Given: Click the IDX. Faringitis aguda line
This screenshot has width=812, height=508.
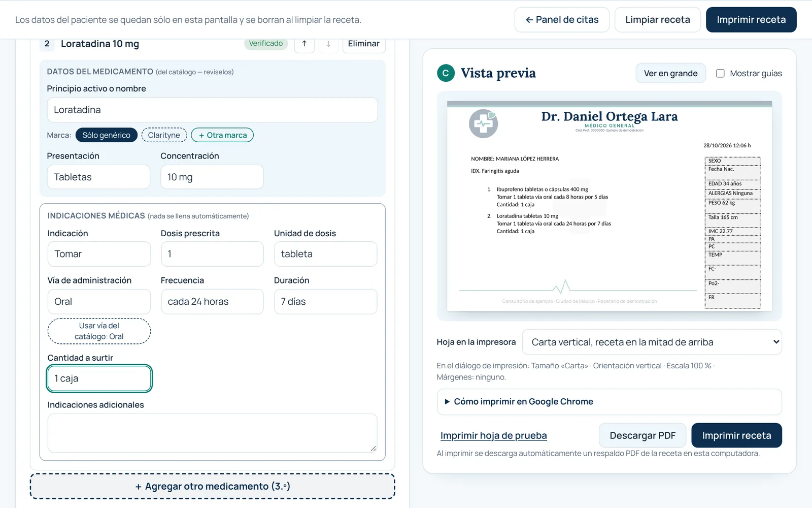Looking at the screenshot, I should (495, 171).
